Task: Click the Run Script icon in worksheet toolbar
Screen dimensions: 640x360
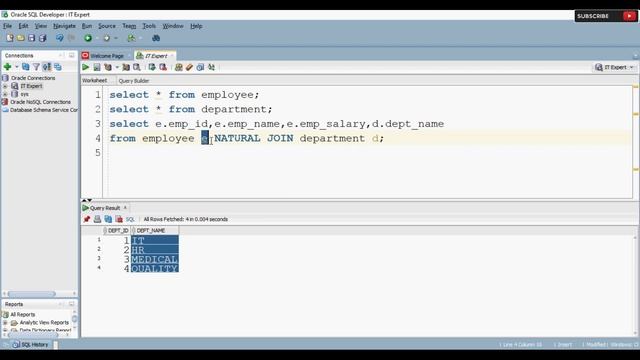Action: (97, 67)
